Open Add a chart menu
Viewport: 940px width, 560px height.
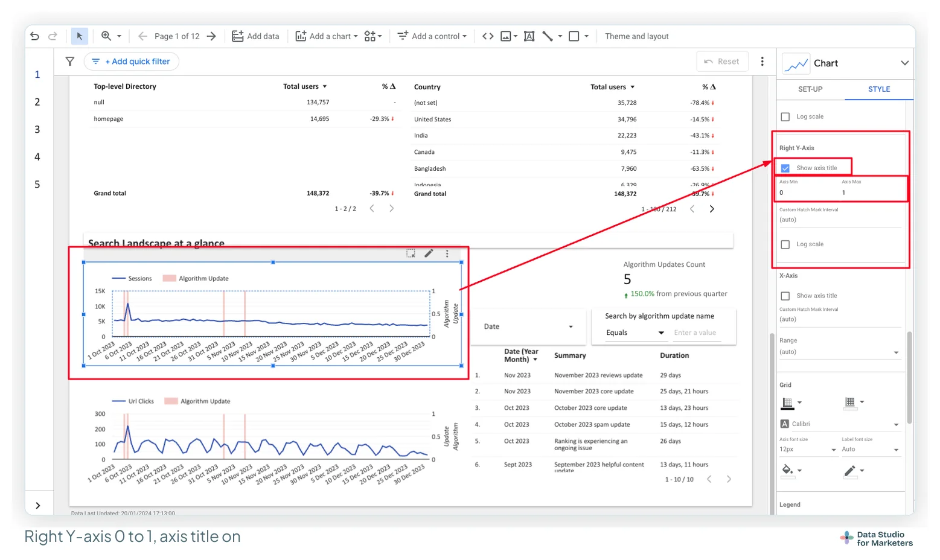tap(326, 36)
